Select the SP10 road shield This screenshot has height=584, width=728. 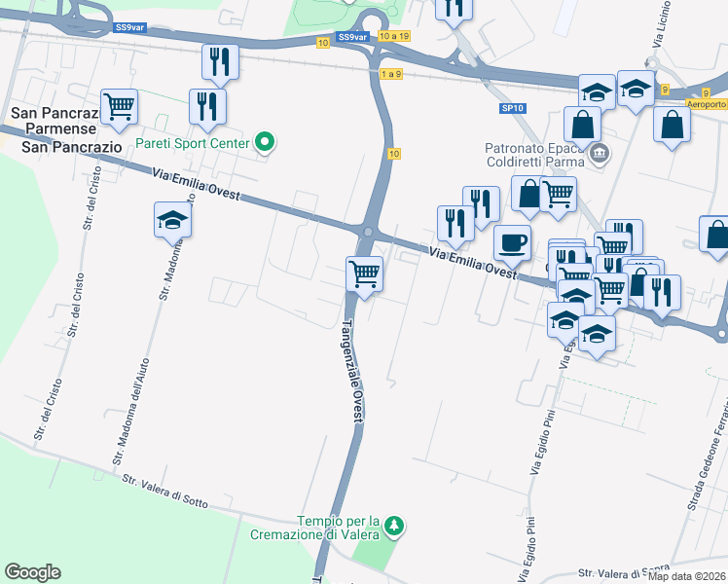(x=513, y=108)
